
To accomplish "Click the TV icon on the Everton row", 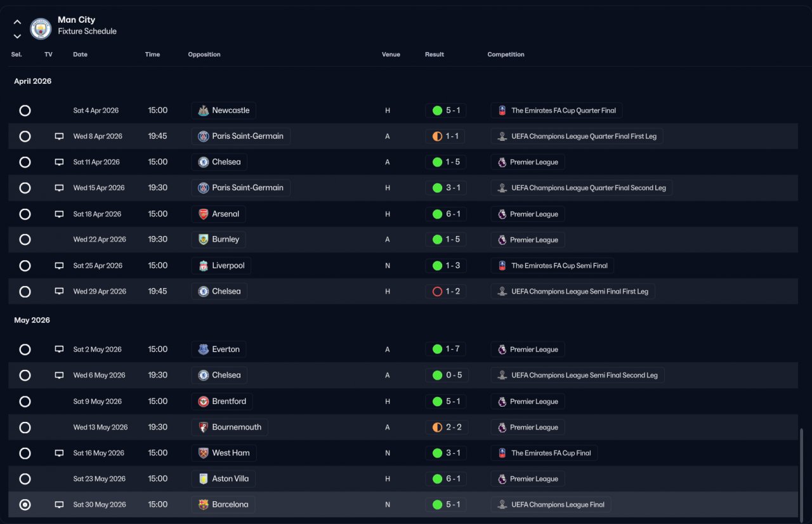I will tap(59, 350).
